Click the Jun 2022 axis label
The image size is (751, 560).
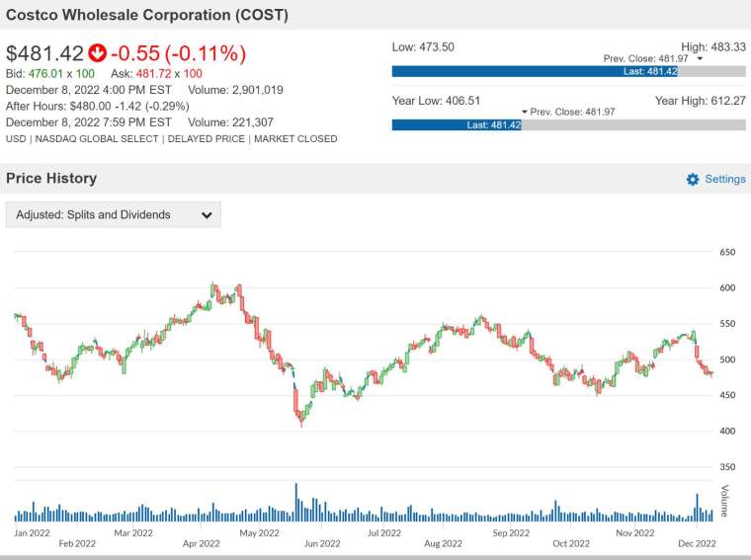point(322,543)
